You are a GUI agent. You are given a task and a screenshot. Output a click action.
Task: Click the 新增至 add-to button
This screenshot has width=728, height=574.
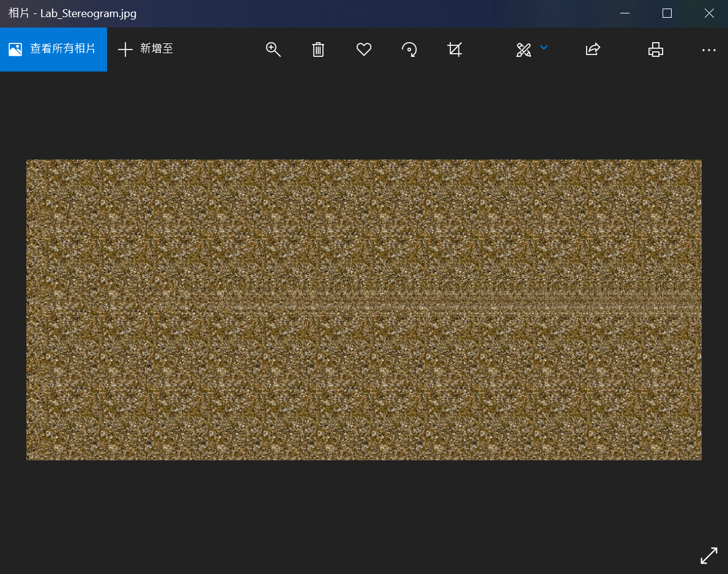tap(146, 49)
